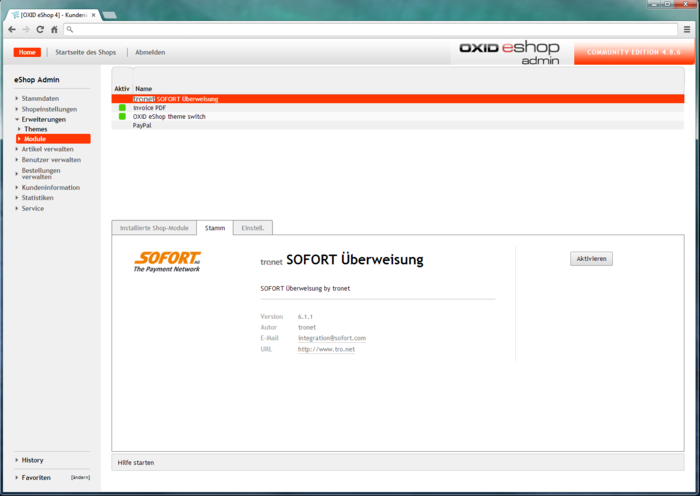
Task: Open a new browser tab
Action: pyautogui.click(x=109, y=13)
